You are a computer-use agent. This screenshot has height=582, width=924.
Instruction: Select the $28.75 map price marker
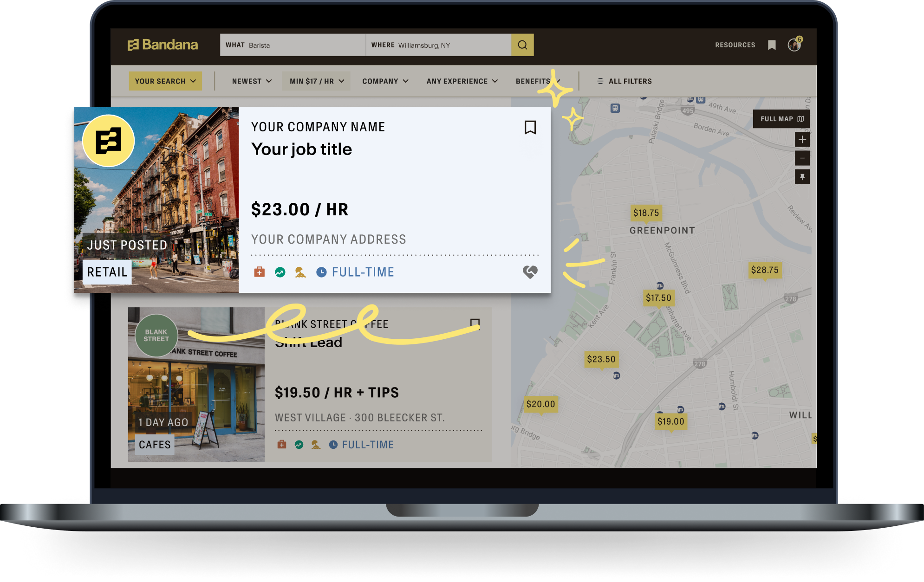[x=765, y=270]
